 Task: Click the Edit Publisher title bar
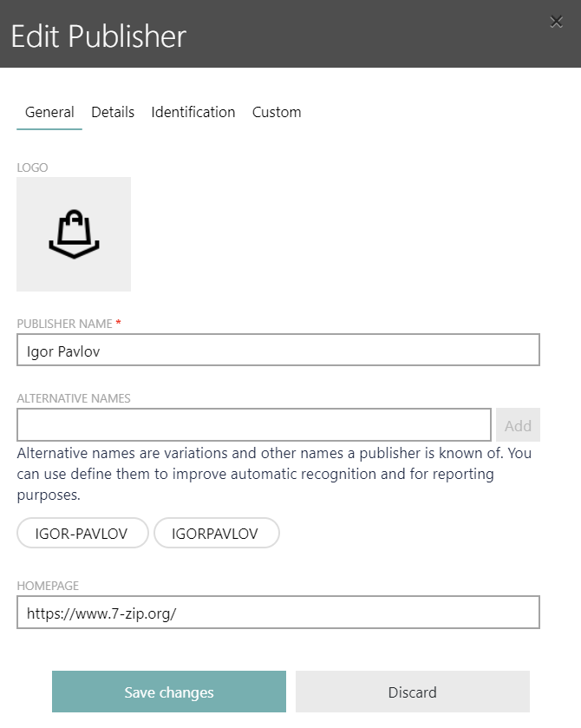coord(98,36)
